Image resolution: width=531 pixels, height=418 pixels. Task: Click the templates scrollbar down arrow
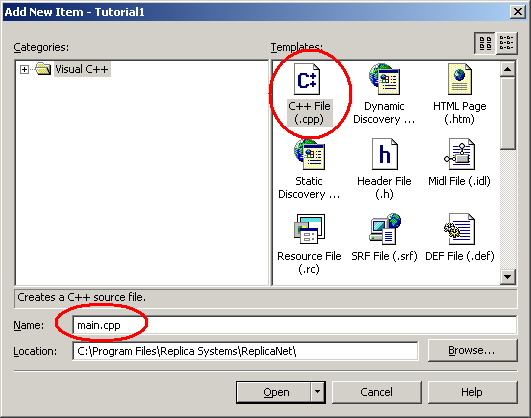(507, 277)
